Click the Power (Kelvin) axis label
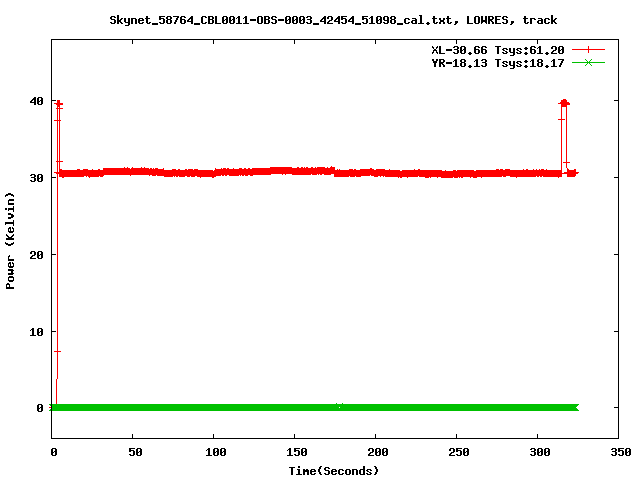 (x=10, y=241)
